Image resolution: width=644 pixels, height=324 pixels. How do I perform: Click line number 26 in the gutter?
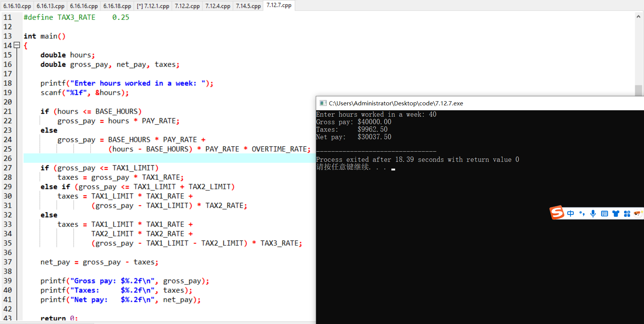click(x=8, y=158)
